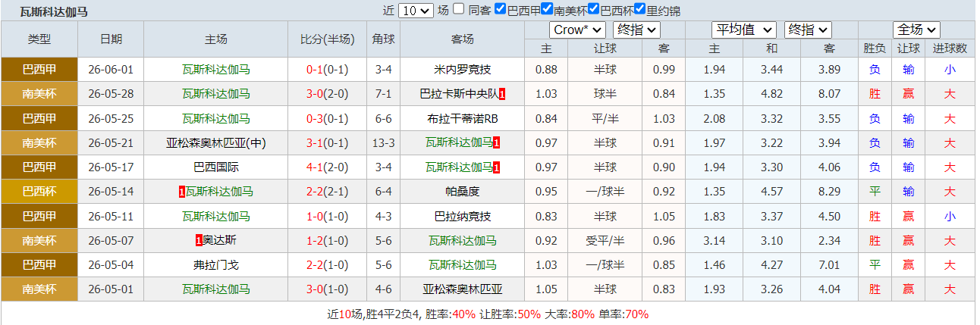Image resolution: width=980 pixels, height=325 pixels.
Task: Click the 米内罗竞技 away team link
Action: pyautogui.click(x=463, y=70)
